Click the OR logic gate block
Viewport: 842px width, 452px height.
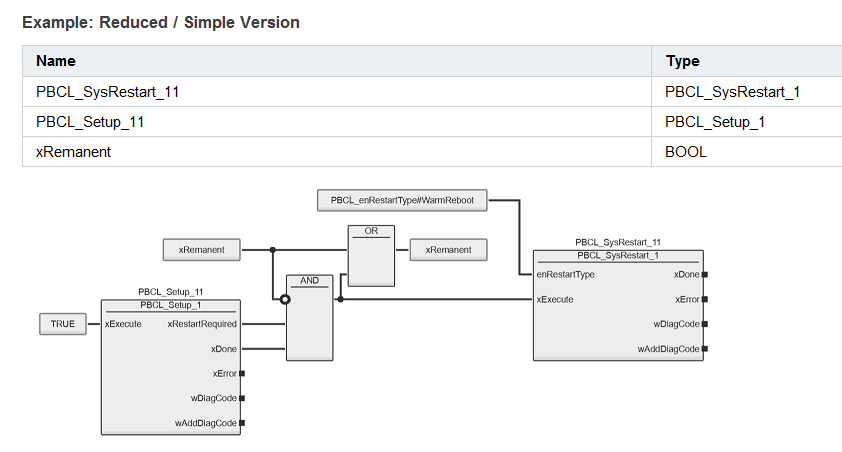tap(371, 256)
